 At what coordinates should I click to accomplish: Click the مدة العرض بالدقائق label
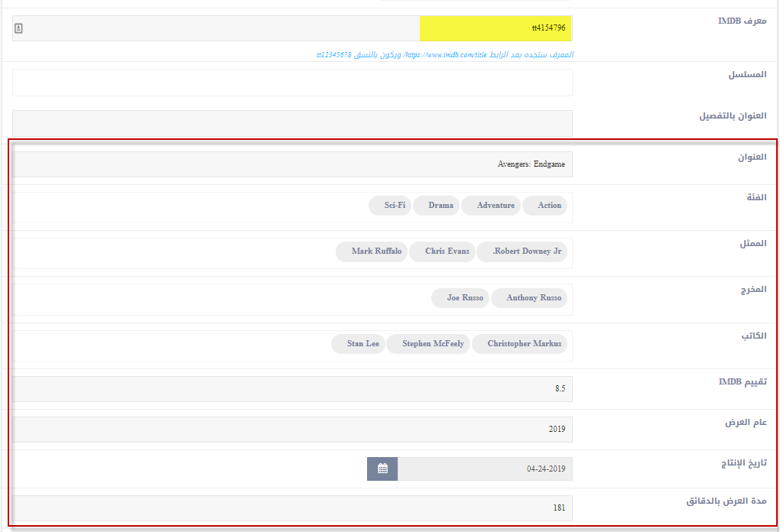[x=726, y=501]
